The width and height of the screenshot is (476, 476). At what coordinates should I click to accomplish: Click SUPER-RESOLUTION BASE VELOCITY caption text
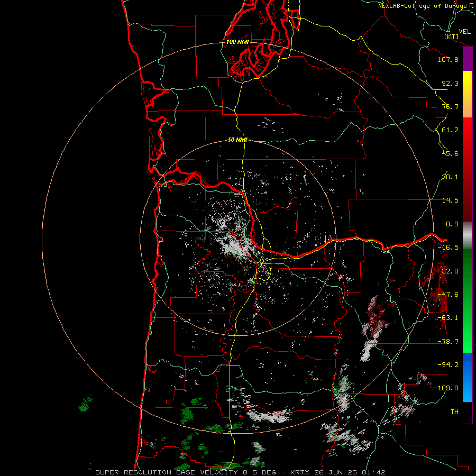click(x=167, y=472)
